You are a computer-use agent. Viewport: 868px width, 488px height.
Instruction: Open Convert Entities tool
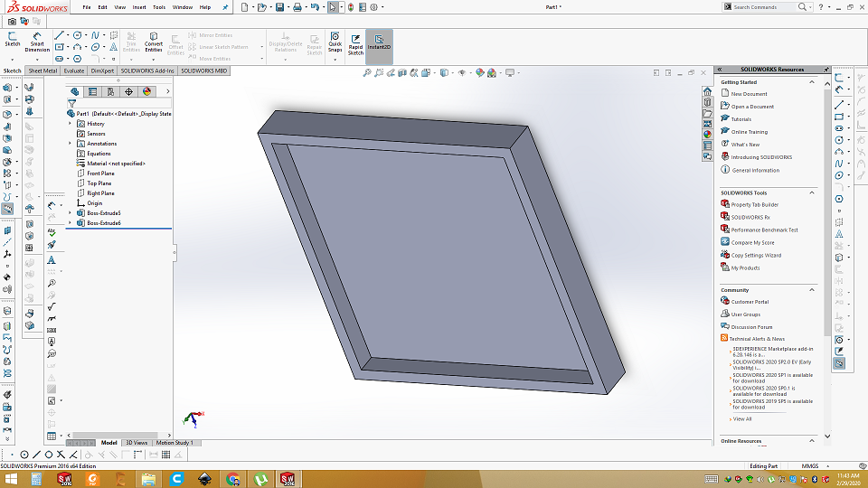pyautogui.click(x=154, y=42)
